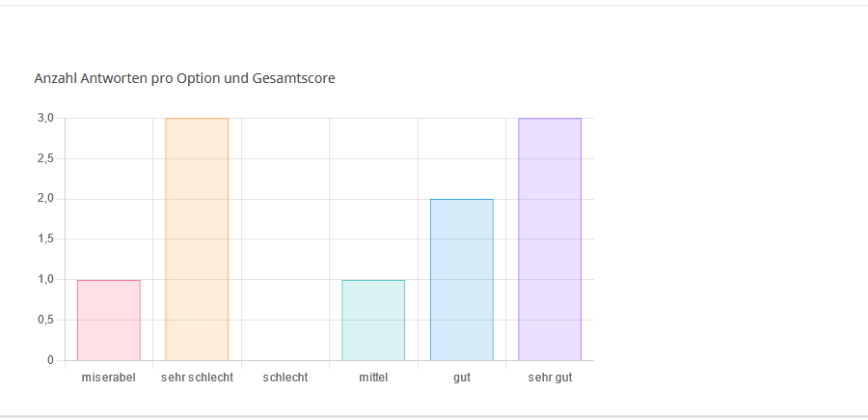Click the gut x-axis label
Viewport: 868px width, 420px height.
tap(461, 378)
